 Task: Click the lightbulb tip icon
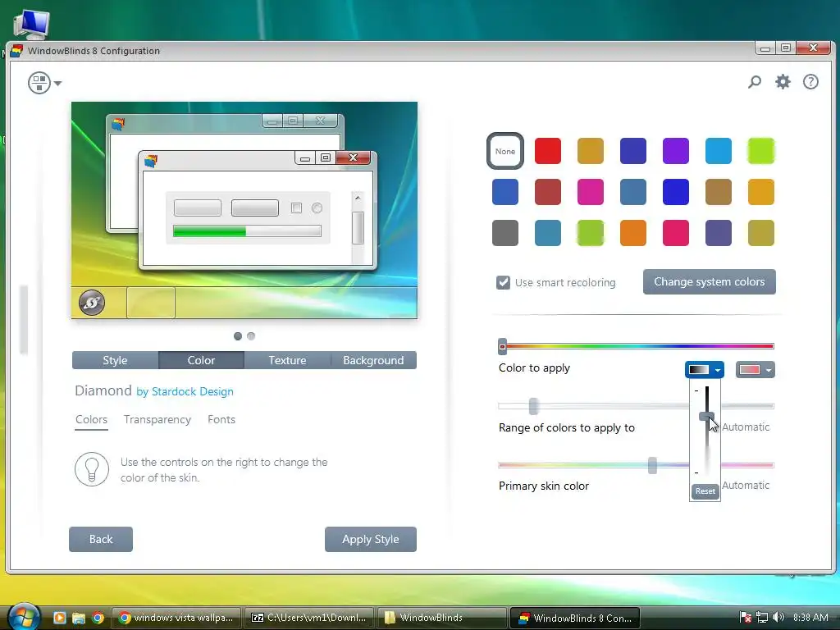(x=92, y=469)
